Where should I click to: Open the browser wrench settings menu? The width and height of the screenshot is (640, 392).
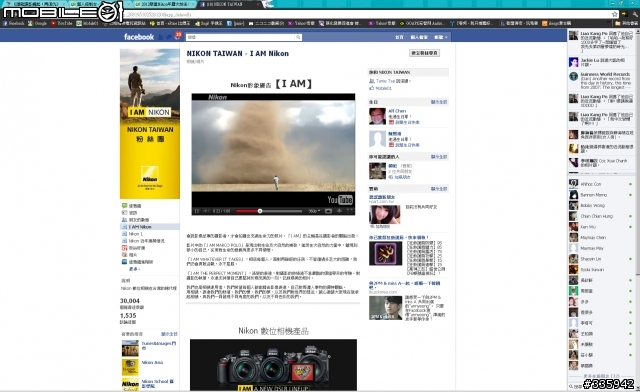coord(636,14)
